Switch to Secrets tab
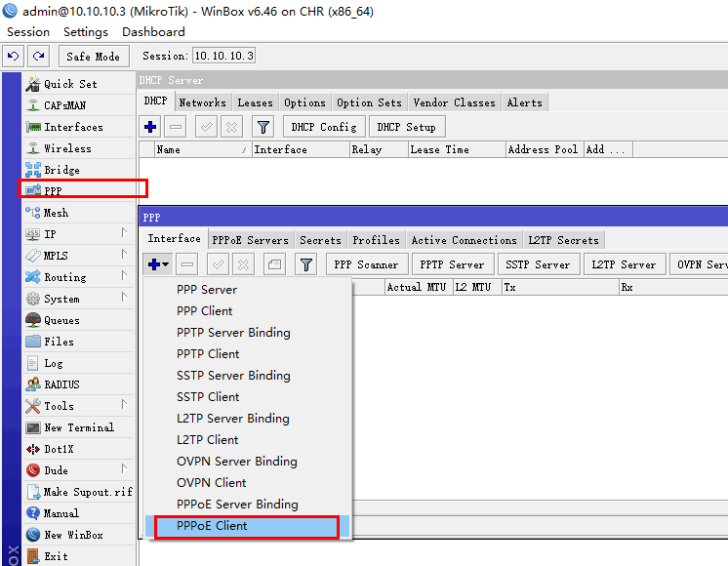 click(320, 240)
